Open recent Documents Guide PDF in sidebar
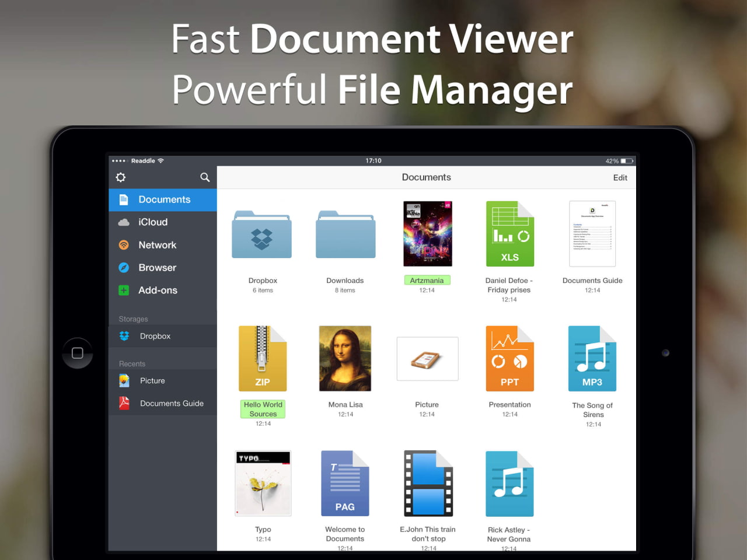This screenshot has height=560, width=747. [x=171, y=403]
